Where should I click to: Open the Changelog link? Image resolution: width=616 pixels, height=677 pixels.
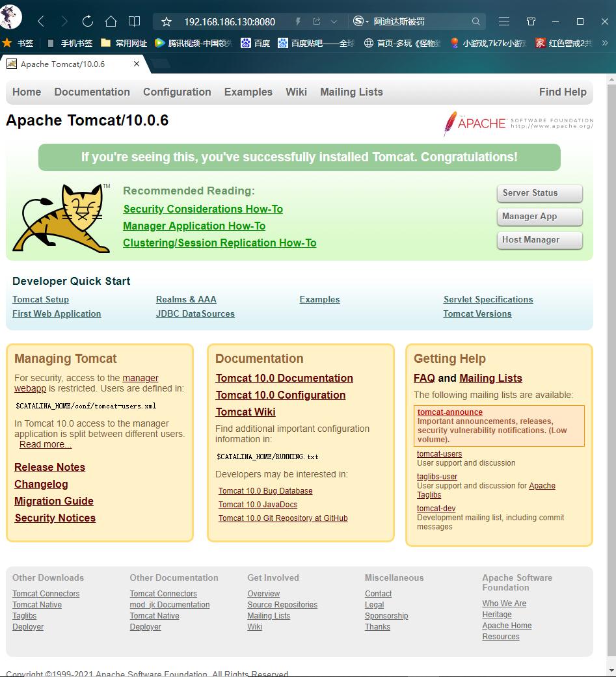click(x=41, y=484)
